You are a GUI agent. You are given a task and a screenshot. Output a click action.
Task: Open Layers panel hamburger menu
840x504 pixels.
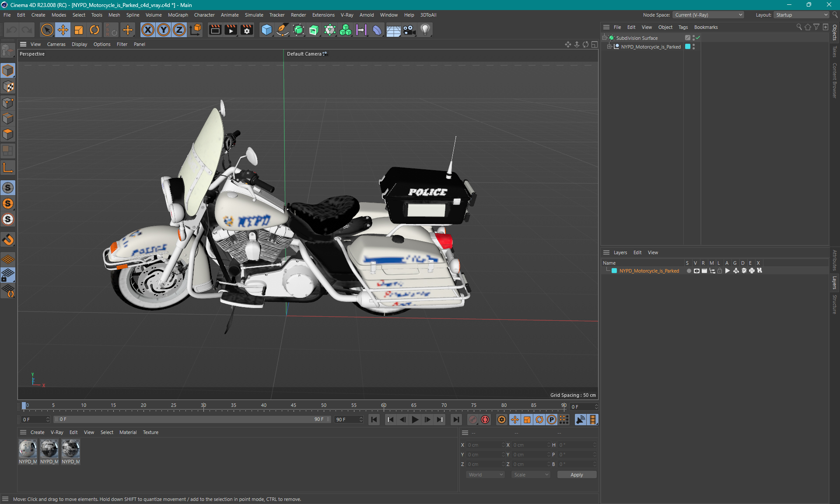[606, 252]
